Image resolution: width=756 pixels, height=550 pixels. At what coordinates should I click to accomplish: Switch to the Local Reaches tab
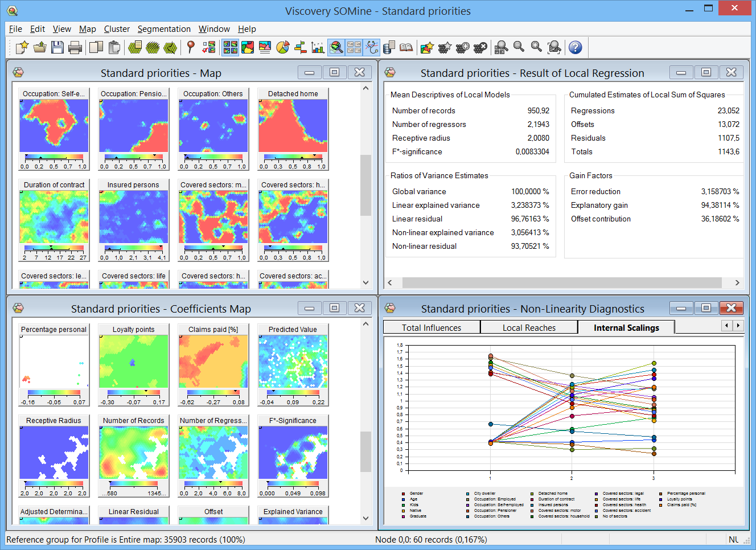[529, 327]
